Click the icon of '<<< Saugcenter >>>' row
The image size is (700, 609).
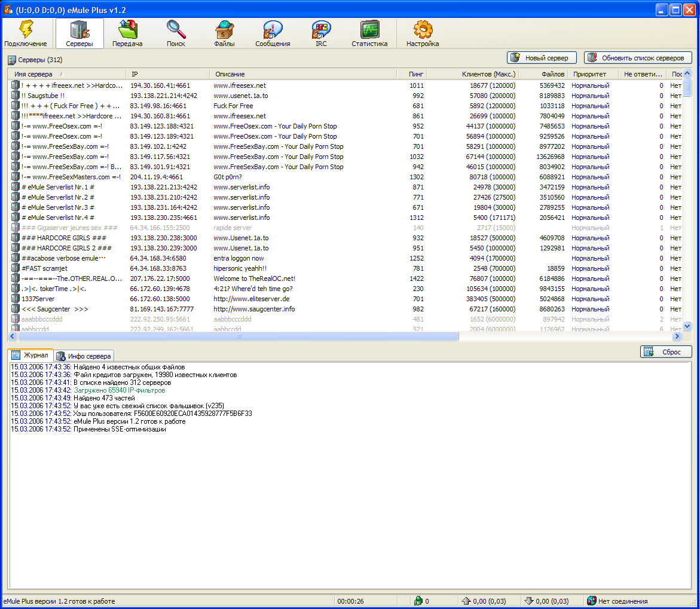coord(15,309)
